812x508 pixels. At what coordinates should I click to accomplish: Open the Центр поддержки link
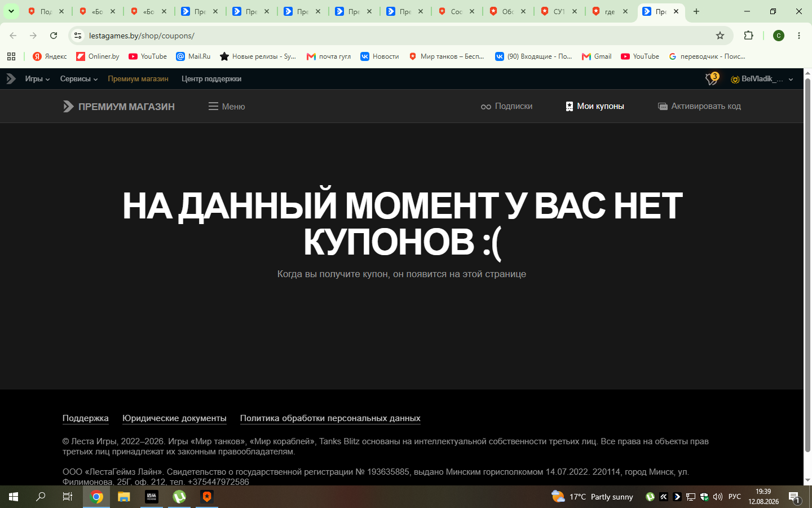click(211, 79)
